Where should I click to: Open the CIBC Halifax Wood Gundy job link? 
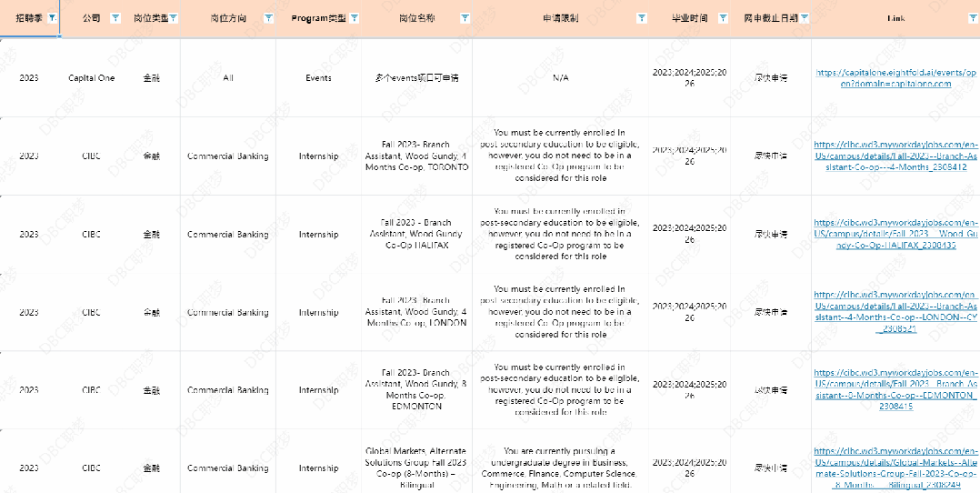pyautogui.click(x=895, y=234)
